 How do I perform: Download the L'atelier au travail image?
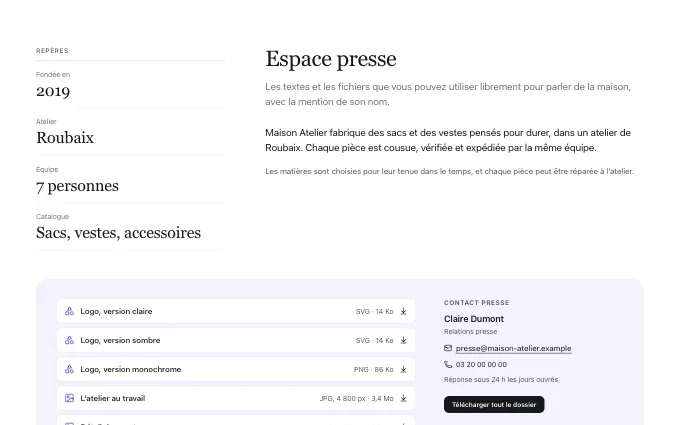pyautogui.click(x=403, y=398)
